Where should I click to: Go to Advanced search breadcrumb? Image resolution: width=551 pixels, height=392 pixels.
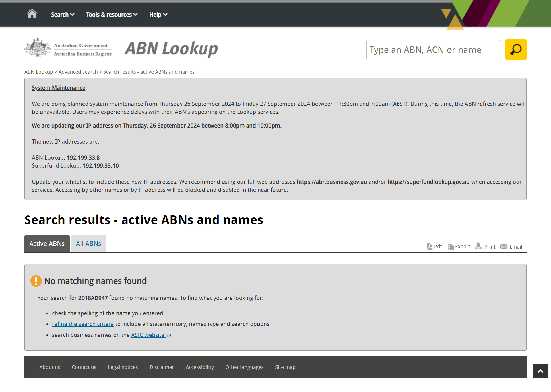pyautogui.click(x=78, y=72)
